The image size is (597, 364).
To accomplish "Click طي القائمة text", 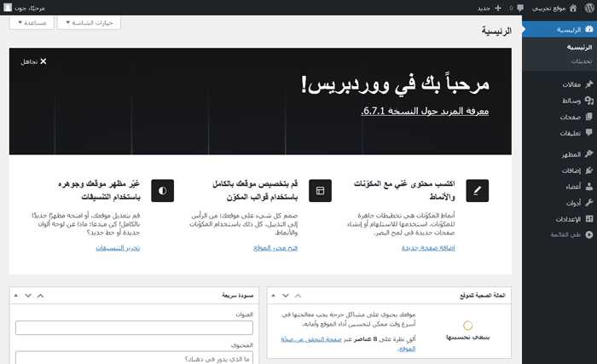I will (565, 234).
